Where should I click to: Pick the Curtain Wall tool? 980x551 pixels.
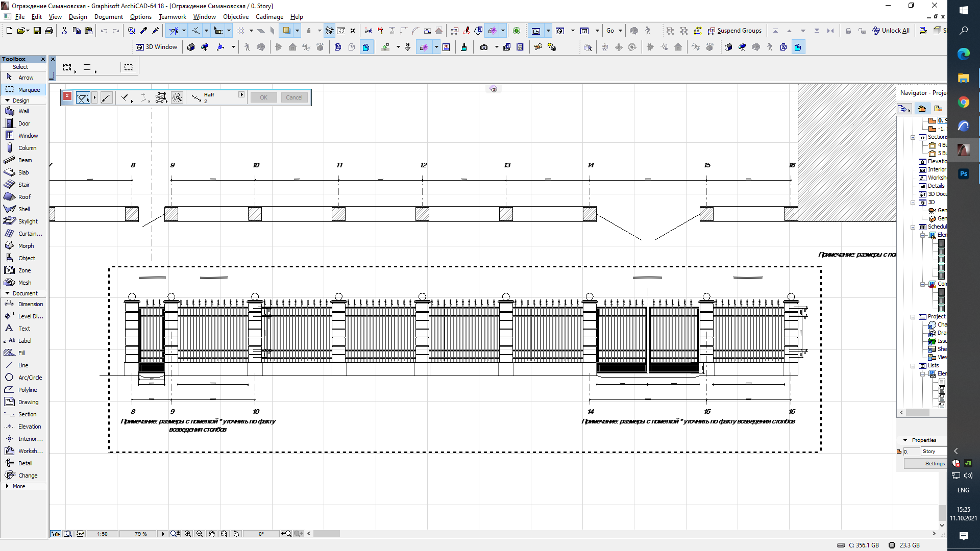24,234
